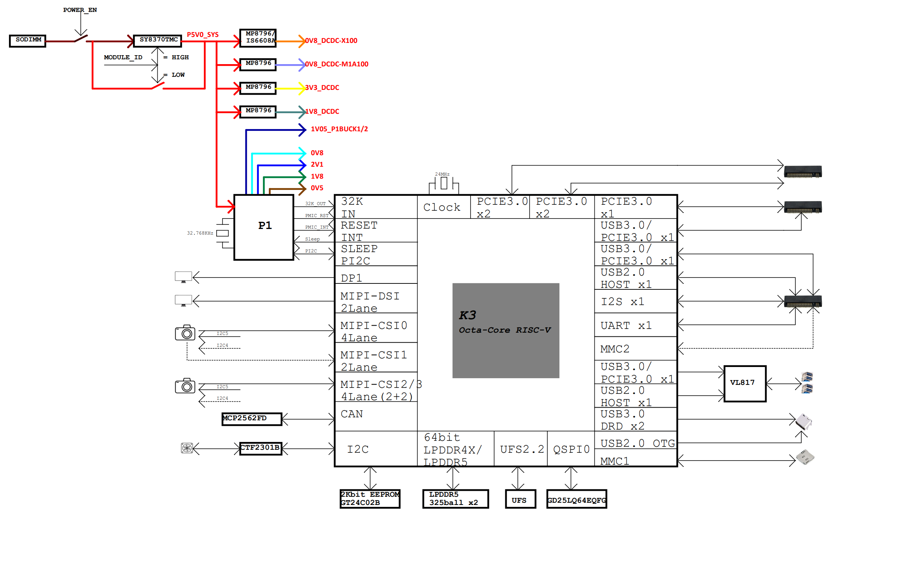
Task: Select the upper camera icon near MIPI-CSI0
Action: click(x=185, y=333)
